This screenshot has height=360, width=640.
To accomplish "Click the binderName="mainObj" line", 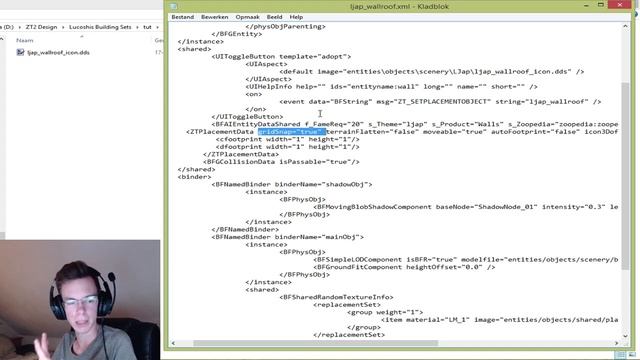I will (287, 237).
